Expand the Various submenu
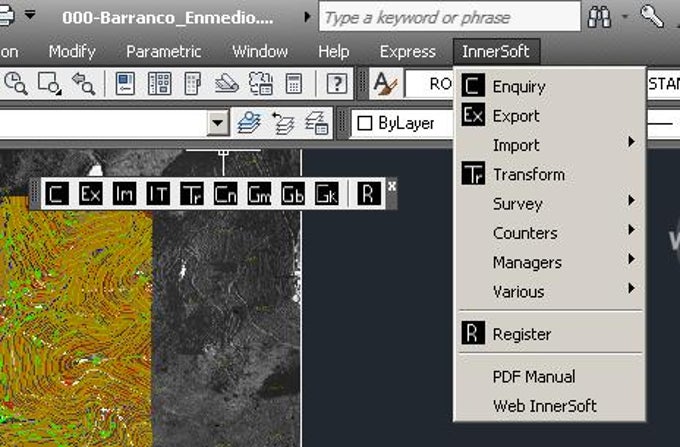Screen dimensions: 680x447 pyautogui.click(x=549, y=291)
